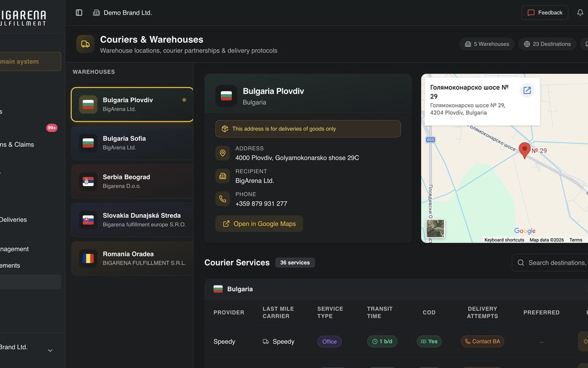Open the map location in a new window icon

[x=527, y=90]
